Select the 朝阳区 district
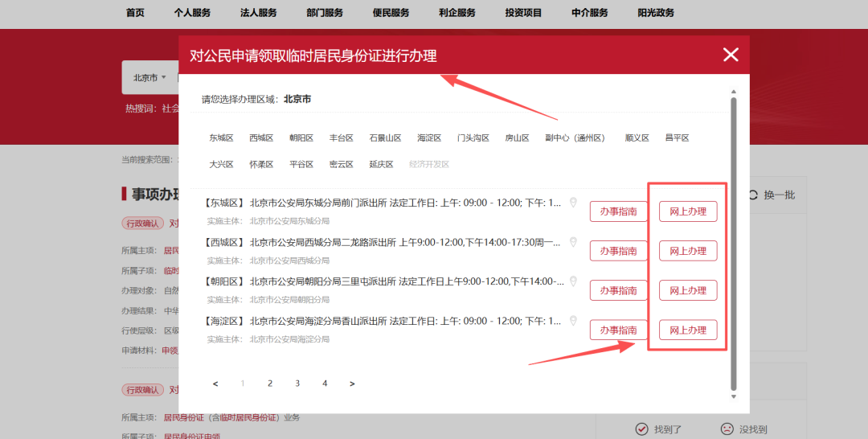 click(301, 137)
